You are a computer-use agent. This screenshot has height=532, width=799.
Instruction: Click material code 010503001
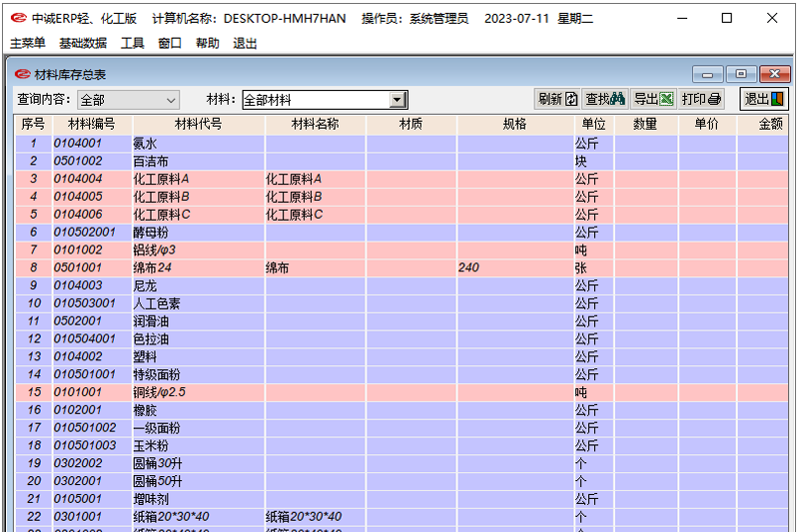(x=92, y=303)
